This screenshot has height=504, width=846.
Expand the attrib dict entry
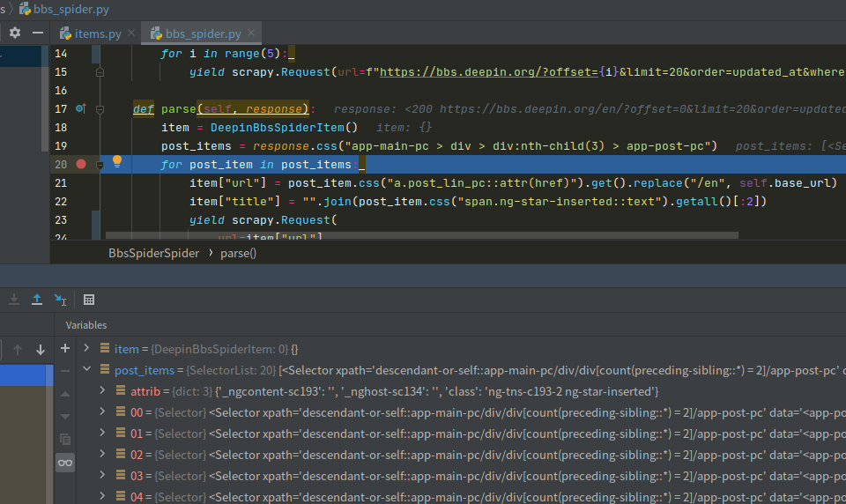(x=102, y=390)
